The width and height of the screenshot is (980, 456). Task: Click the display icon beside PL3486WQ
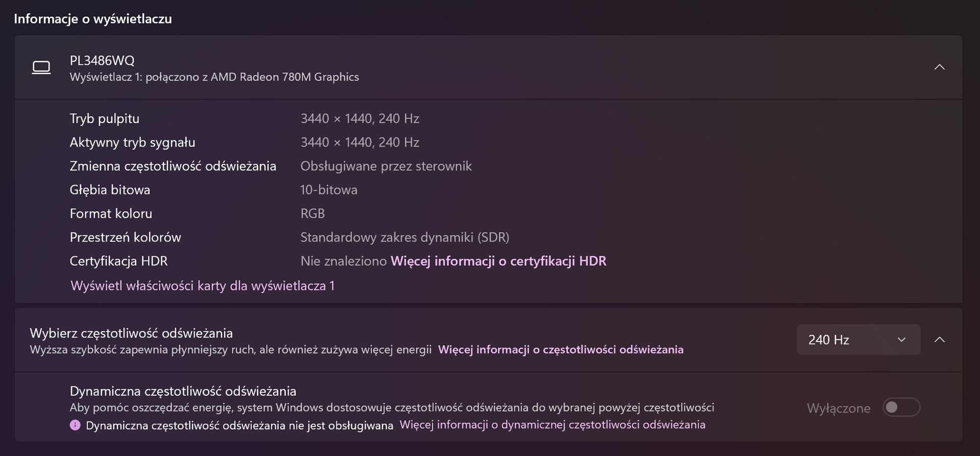coord(41,67)
